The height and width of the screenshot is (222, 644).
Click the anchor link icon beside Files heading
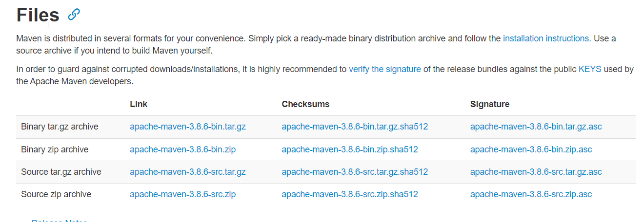tap(74, 15)
